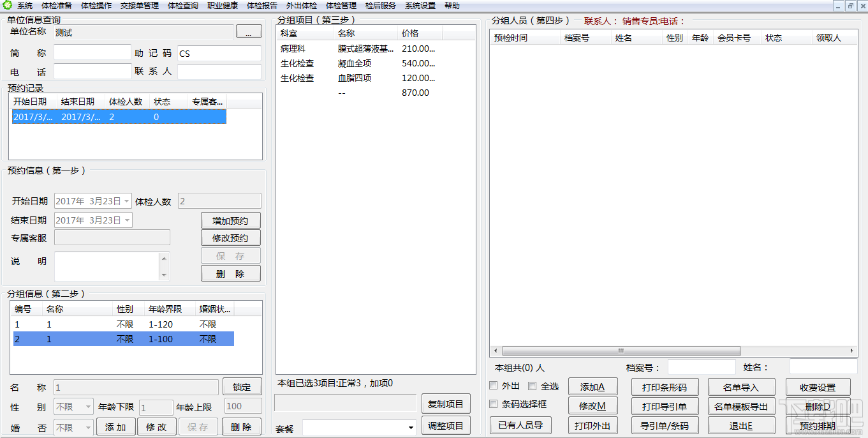This screenshot has width=868, height=438.
Task: Click the 修改 button in 分组信息
Action: tap(157, 427)
